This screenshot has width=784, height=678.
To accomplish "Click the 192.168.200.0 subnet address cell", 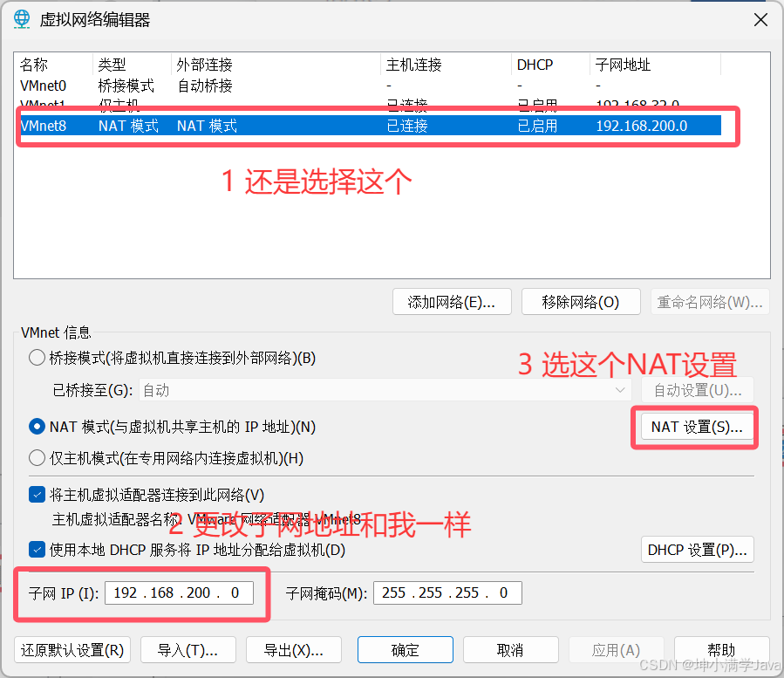I will [x=642, y=126].
